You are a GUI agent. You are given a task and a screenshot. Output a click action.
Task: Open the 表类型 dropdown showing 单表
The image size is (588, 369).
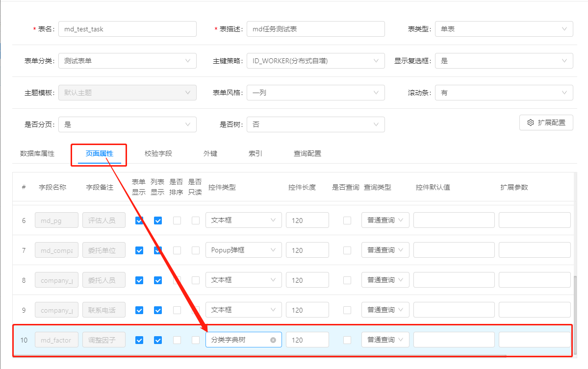504,28
